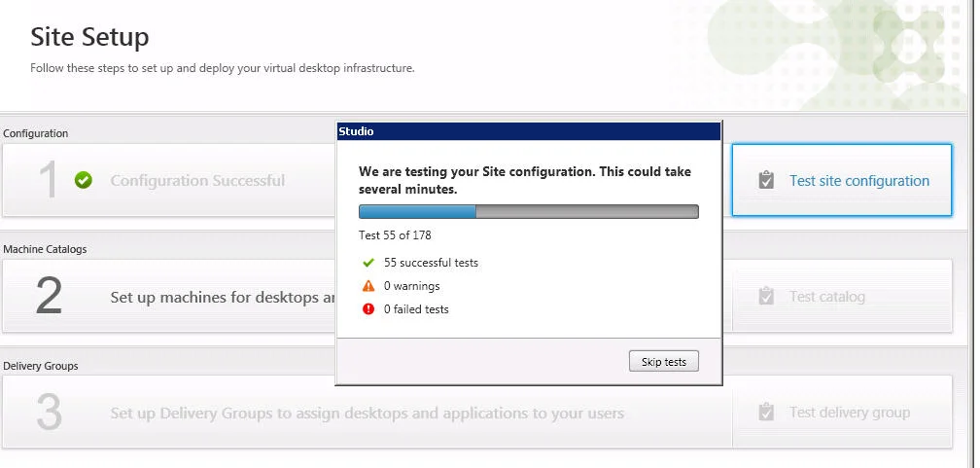Click the orange warnings triangle icon

point(368,286)
